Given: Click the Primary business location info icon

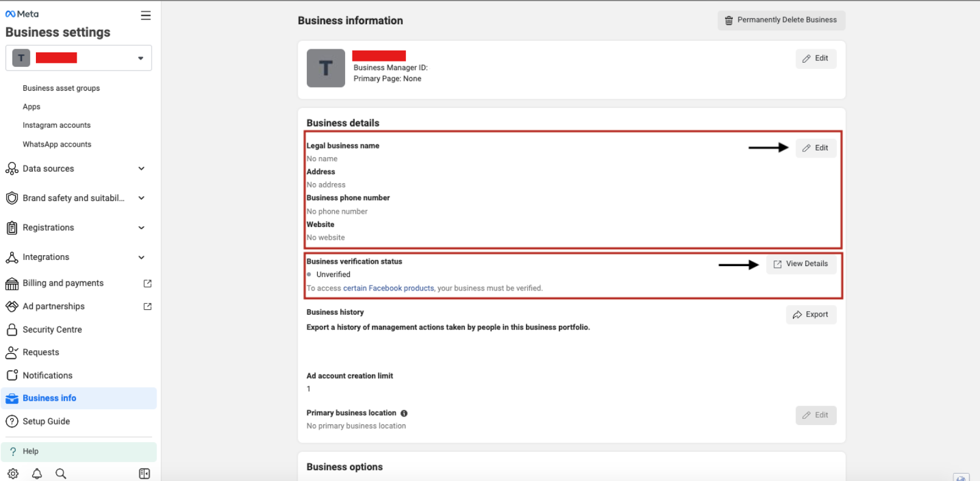Looking at the screenshot, I should tap(404, 413).
